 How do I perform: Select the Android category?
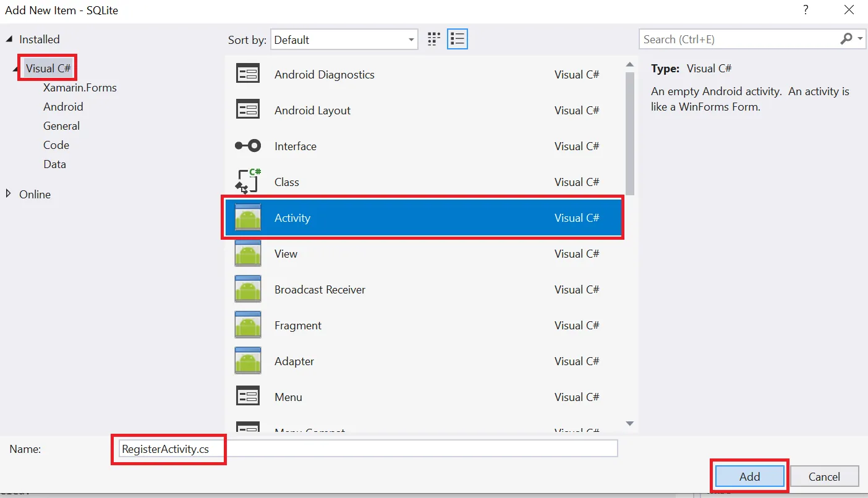coord(63,107)
